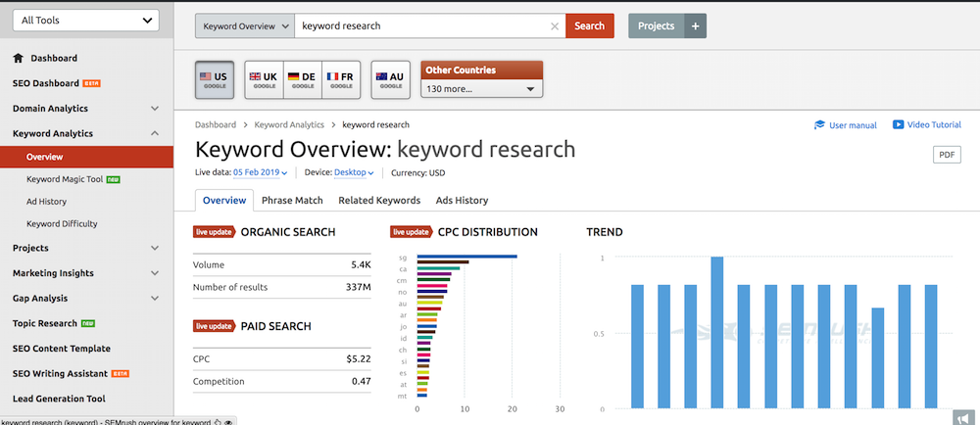Select the FR Google database
Viewport: 980px width, 425px height.
341,80
